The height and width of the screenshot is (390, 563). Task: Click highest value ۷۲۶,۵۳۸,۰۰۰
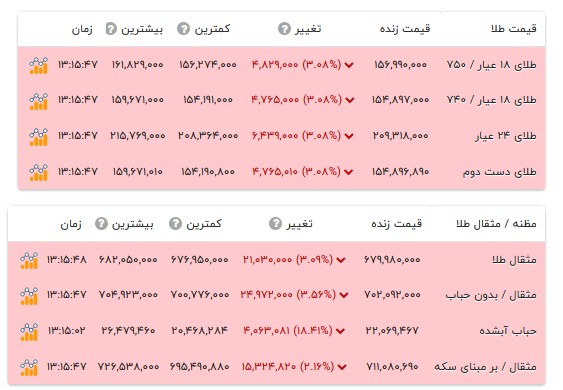(128, 367)
